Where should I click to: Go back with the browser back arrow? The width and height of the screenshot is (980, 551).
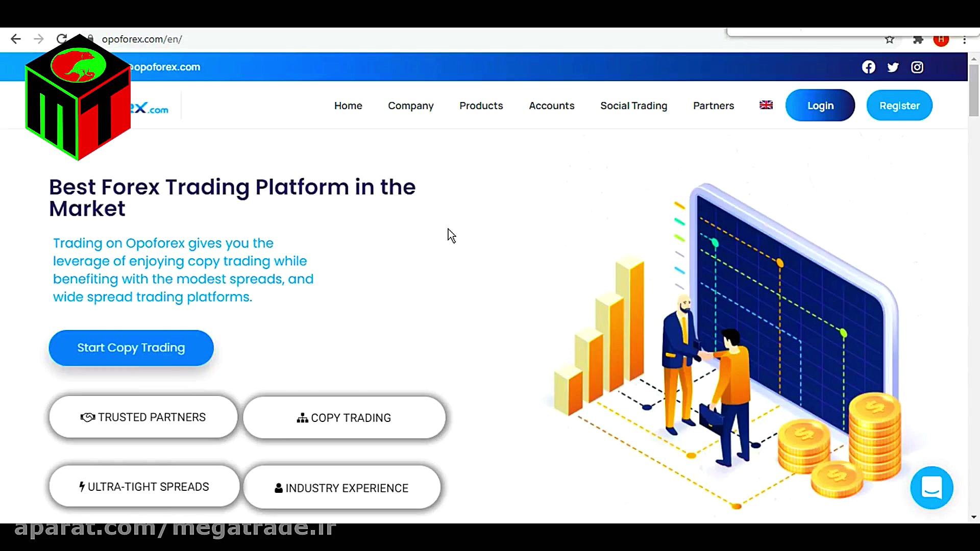[x=16, y=39]
